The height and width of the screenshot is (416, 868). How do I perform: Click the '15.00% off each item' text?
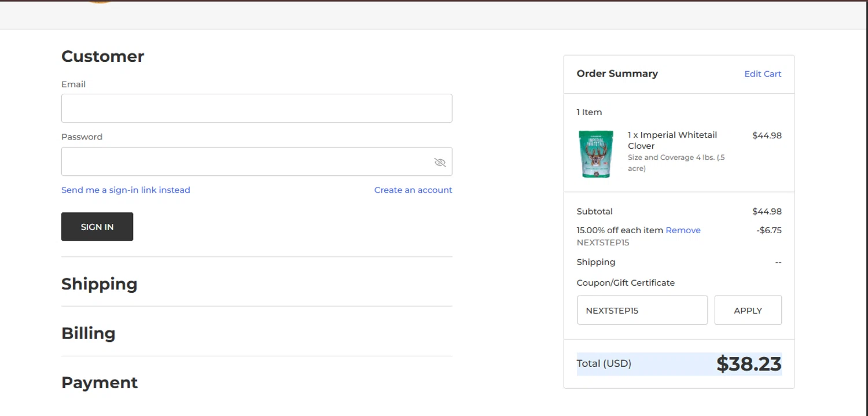tap(620, 230)
